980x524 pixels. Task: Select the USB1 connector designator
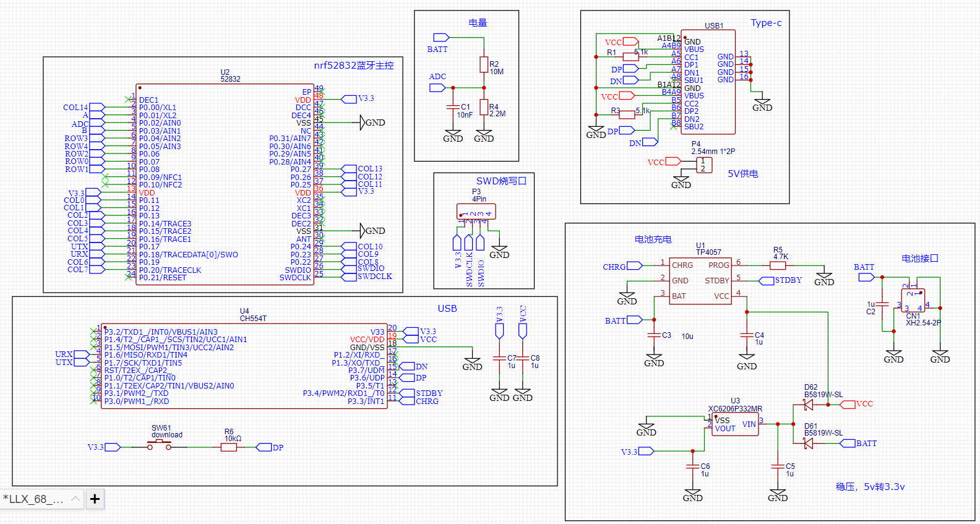(714, 26)
